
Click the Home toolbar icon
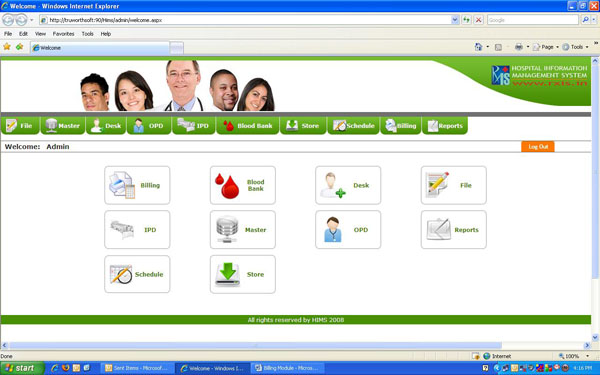(478, 47)
